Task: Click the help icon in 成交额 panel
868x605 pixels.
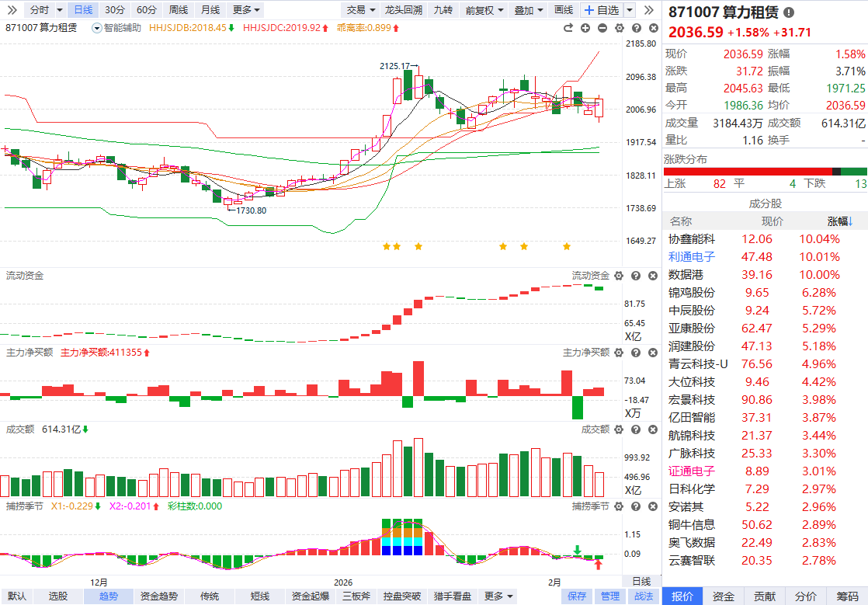Action: click(635, 429)
